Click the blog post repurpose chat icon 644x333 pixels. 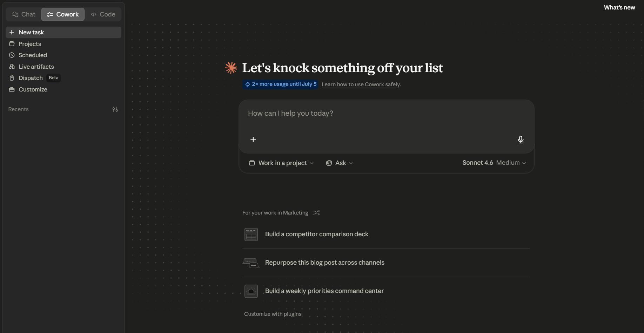[x=251, y=263]
